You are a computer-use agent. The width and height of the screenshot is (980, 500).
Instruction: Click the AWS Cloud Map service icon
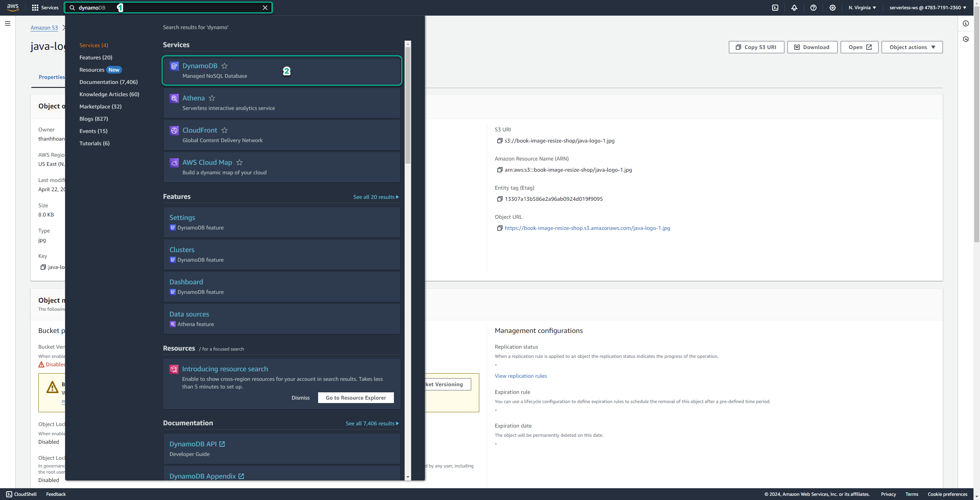(174, 163)
